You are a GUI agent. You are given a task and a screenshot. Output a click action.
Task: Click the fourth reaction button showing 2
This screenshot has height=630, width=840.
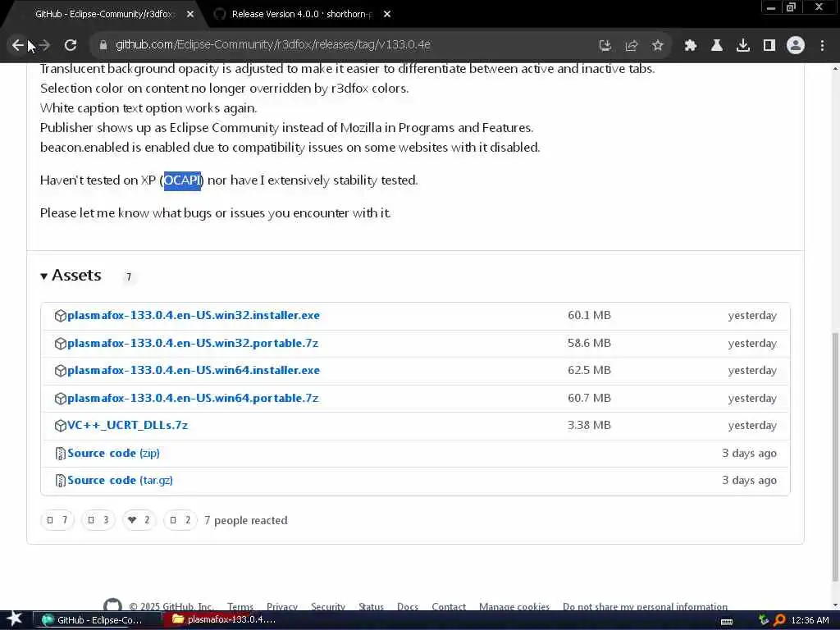coord(180,520)
